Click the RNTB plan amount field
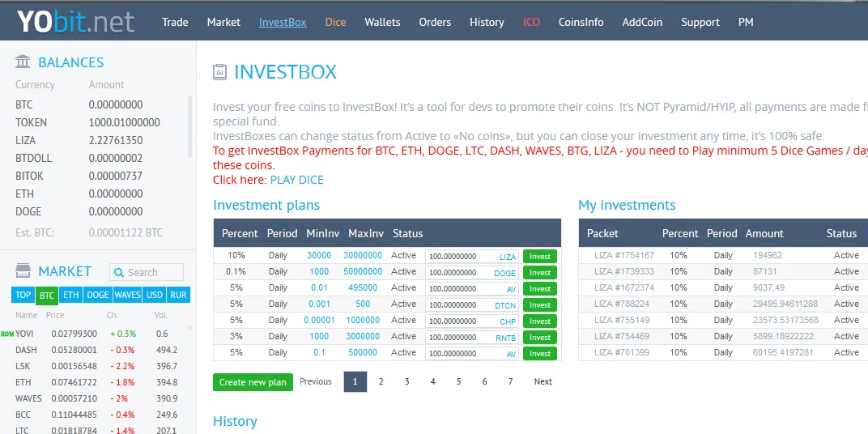Screen dimensions: 868x434 [472, 337]
